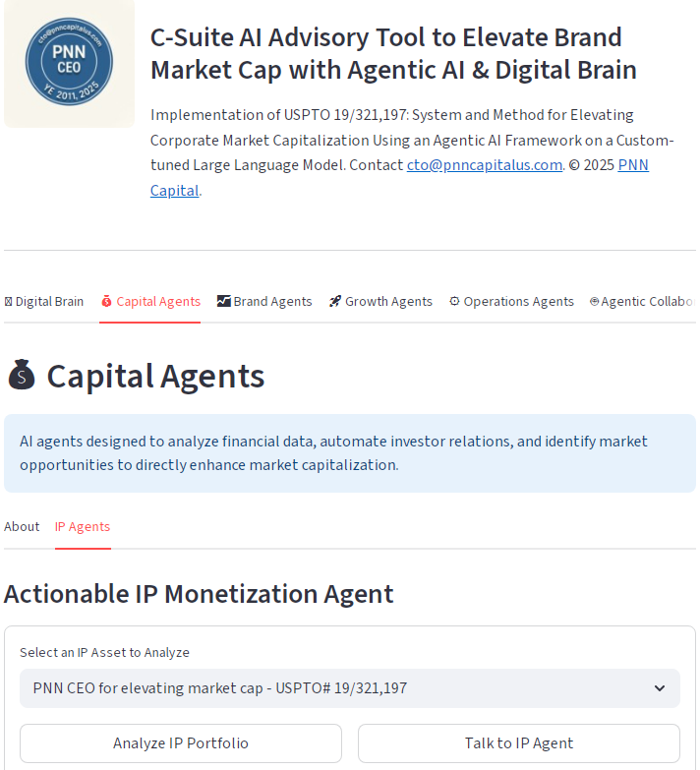Select the IP Agents sub-tab

[x=83, y=527]
